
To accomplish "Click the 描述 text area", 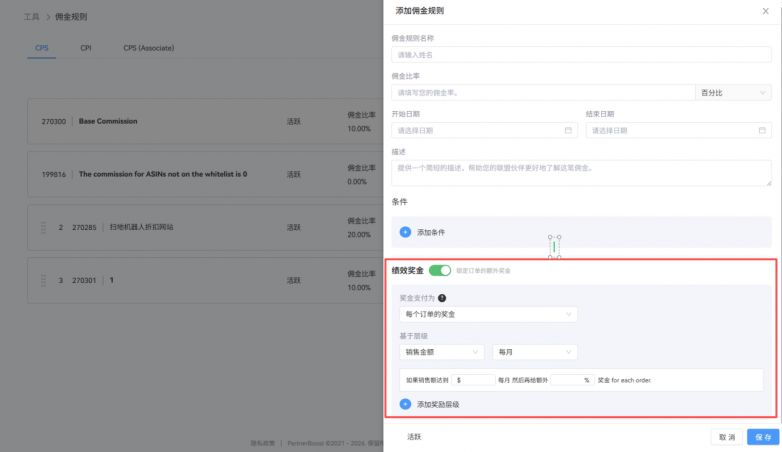I will pyautogui.click(x=581, y=172).
